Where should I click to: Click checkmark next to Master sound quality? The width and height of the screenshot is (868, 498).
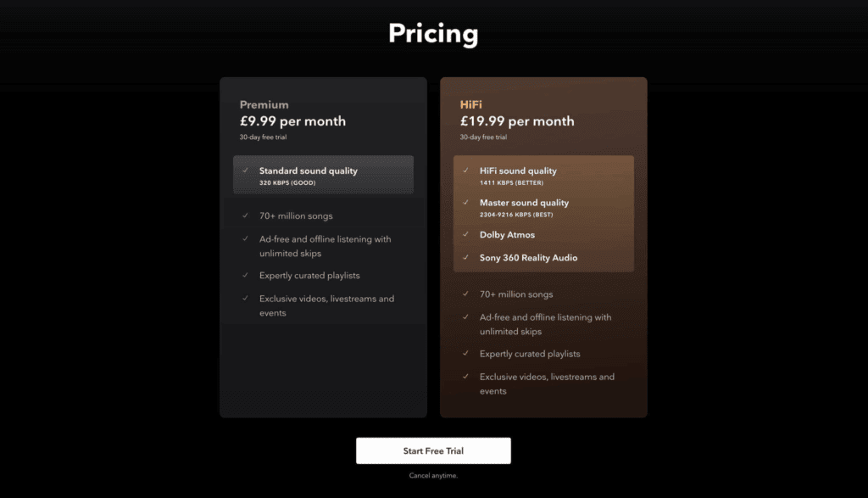click(x=465, y=203)
